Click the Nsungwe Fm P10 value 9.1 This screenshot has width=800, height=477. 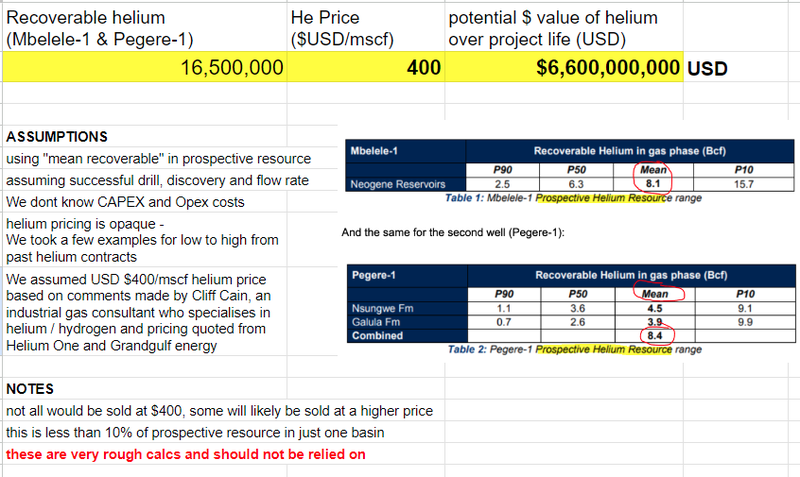pyautogui.click(x=745, y=308)
